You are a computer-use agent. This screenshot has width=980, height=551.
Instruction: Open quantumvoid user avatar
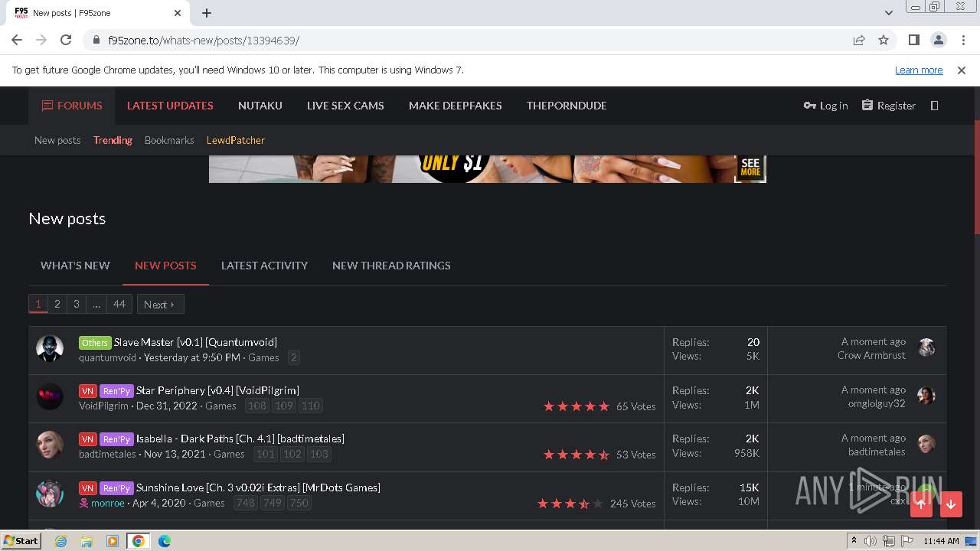point(50,348)
